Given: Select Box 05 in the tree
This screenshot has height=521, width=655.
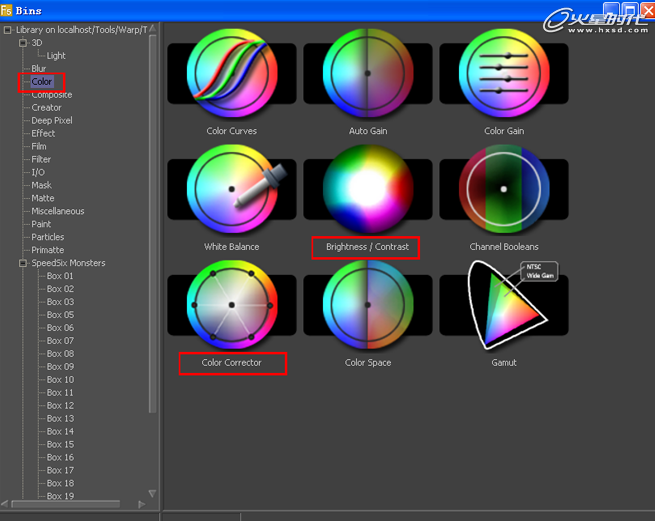Looking at the screenshot, I should pos(60,315).
